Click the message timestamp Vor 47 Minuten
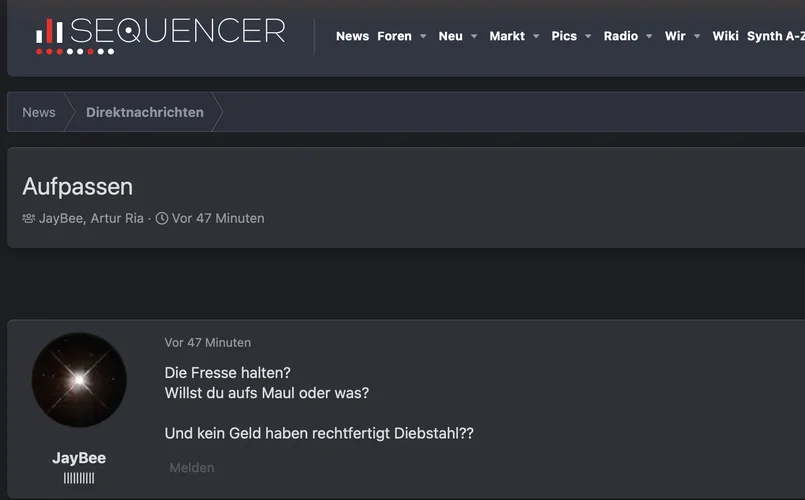This screenshot has width=805, height=500. [208, 343]
